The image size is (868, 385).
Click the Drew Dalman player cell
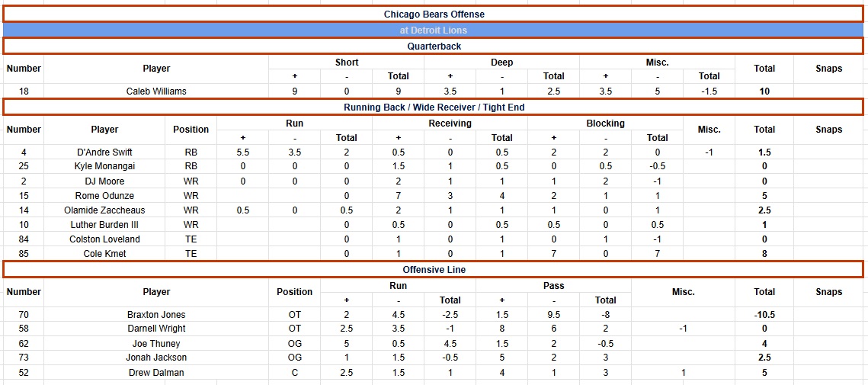coord(156,373)
